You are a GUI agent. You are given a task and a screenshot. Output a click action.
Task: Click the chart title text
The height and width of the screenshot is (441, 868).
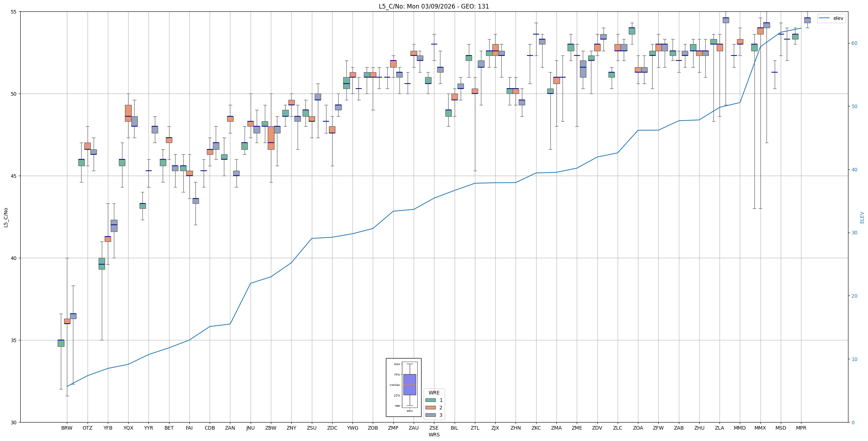[x=434, y=6]
